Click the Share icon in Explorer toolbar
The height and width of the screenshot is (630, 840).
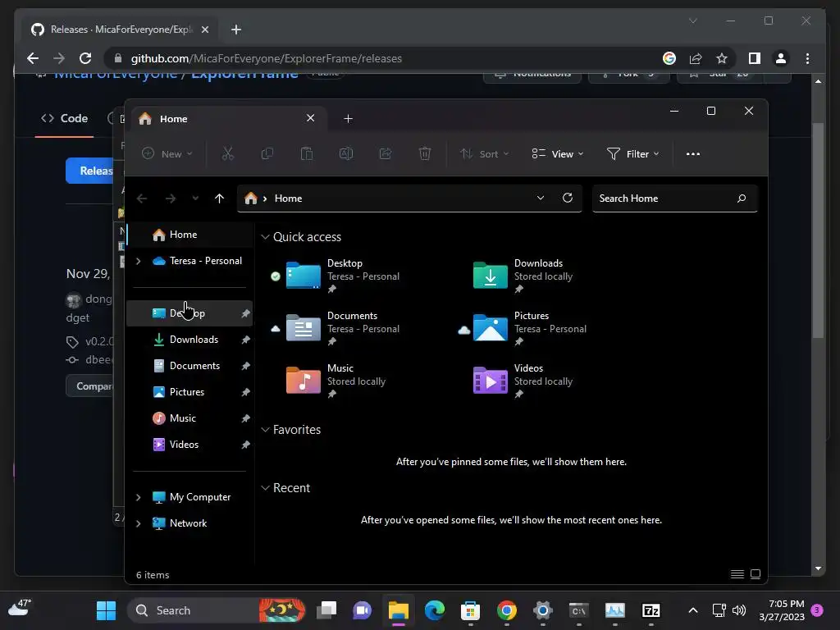386,153
